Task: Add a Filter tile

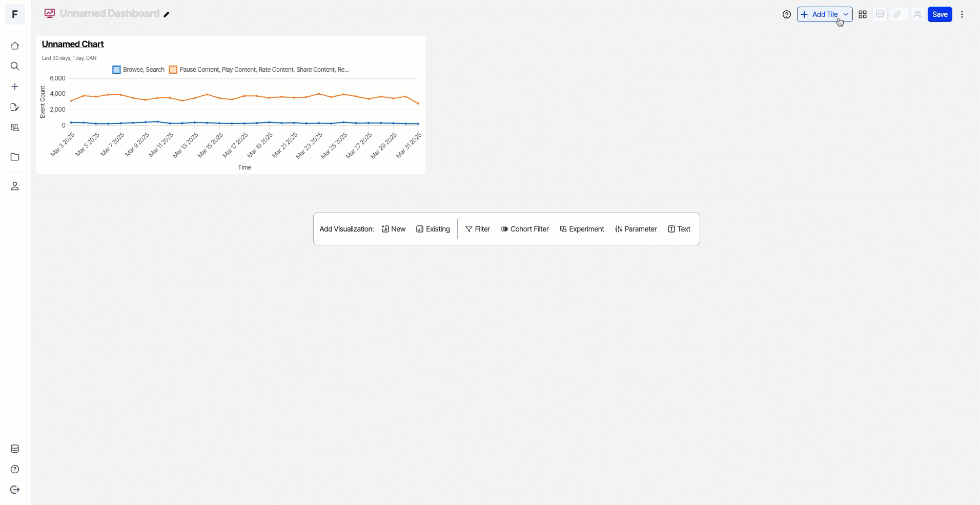Action: click(x=478, y=229)
